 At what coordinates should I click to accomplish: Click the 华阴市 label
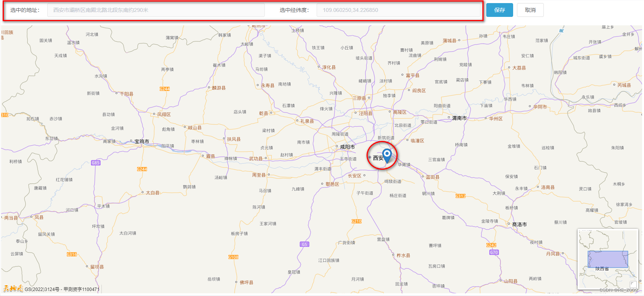tap(540, 107)
